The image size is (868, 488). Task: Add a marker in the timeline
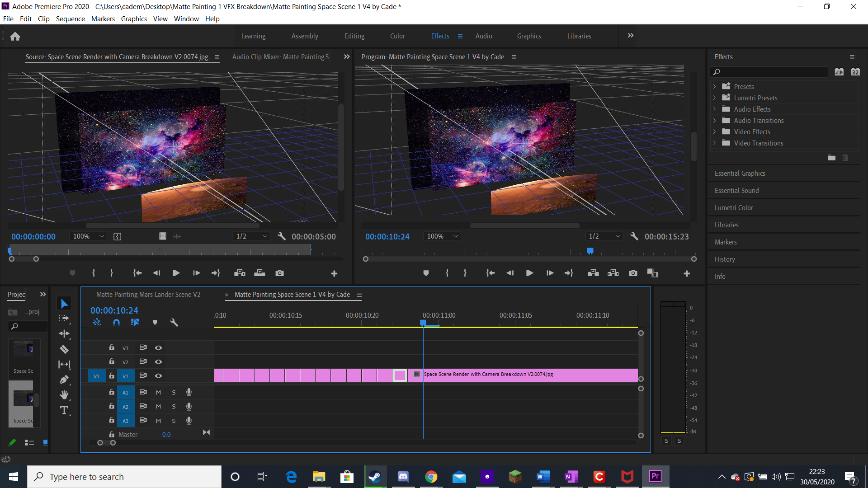155,323
